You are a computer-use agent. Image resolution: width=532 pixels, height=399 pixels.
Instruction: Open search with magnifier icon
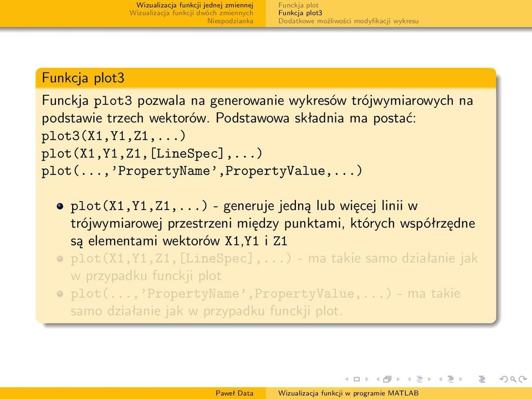(x=513, y=379)
